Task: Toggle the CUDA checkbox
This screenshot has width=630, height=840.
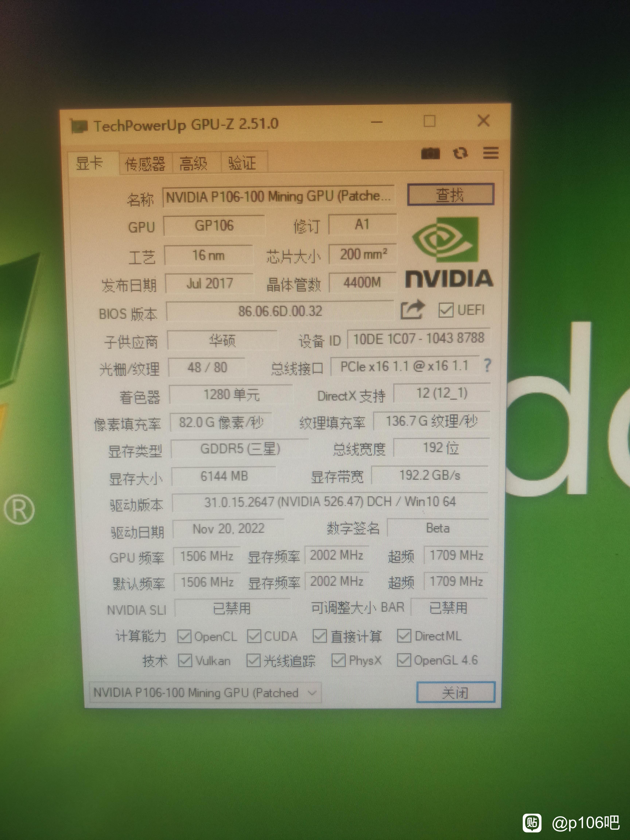Action: coord(254,636)
